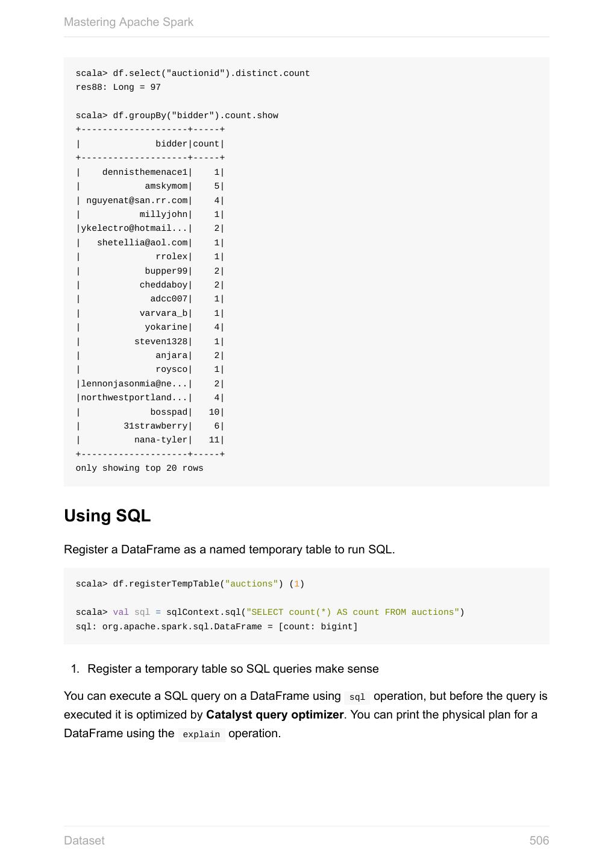Click the SELECT count(*) query string
Screen dimensions: 614x868
click(x=352, y=612)
